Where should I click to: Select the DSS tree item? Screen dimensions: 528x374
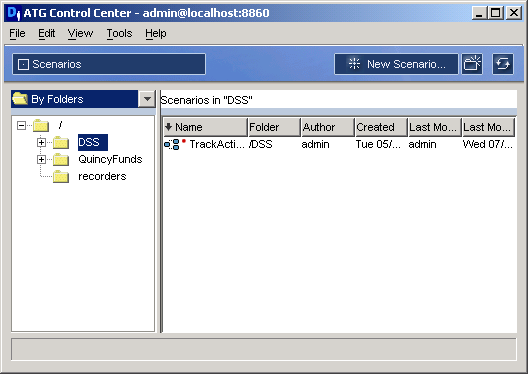point(93,142)
